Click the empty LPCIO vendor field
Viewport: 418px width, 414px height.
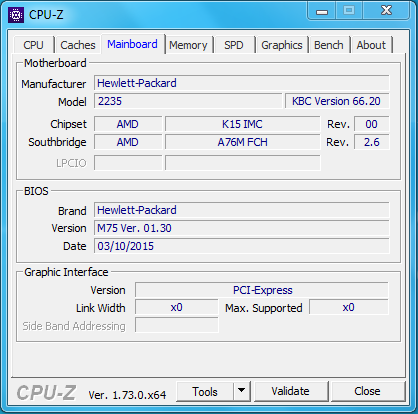[x=128, y=163]
